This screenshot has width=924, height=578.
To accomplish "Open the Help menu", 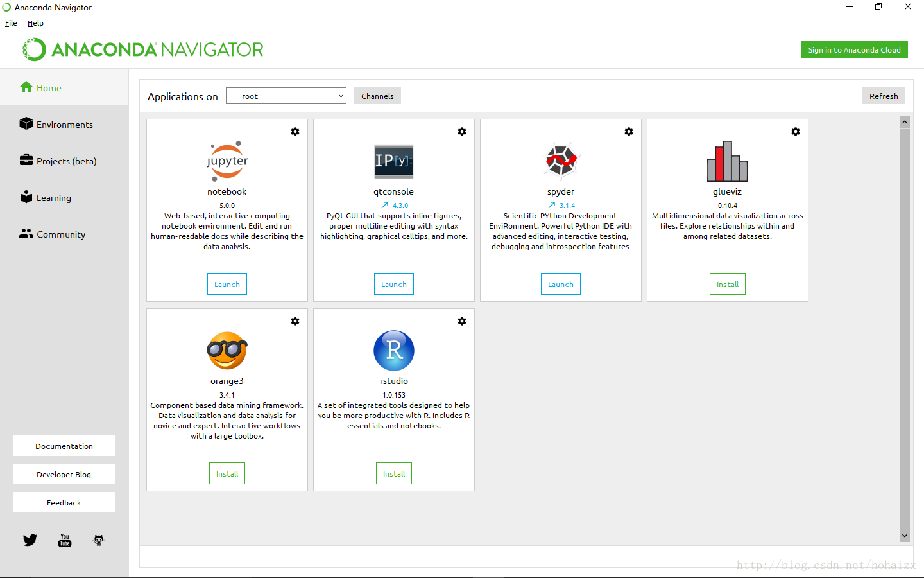I will 35,23.
